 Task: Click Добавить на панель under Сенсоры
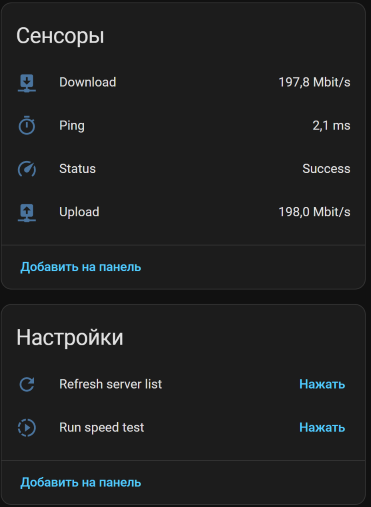point(81,267)
